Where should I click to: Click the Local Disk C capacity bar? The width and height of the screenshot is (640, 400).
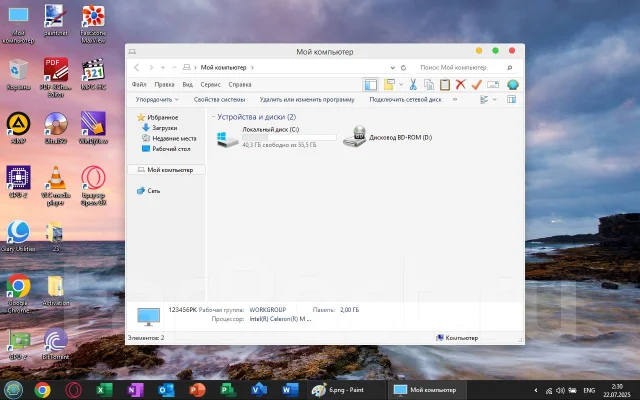pos(289,138)
